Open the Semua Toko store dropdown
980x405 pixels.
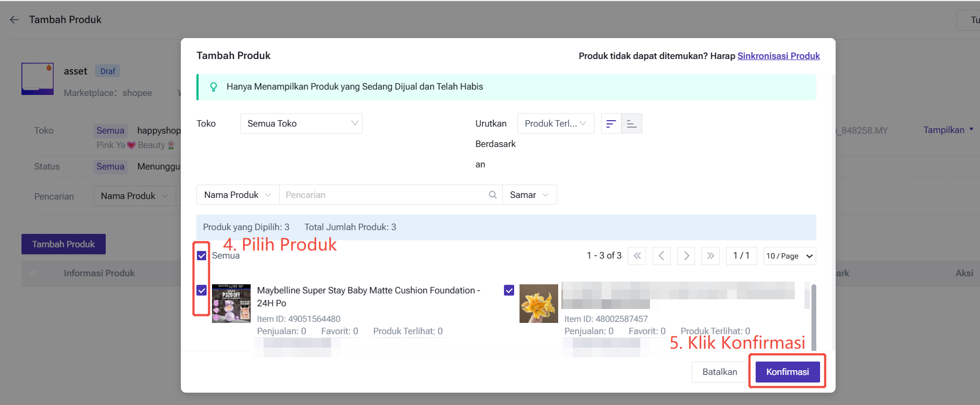302,123
